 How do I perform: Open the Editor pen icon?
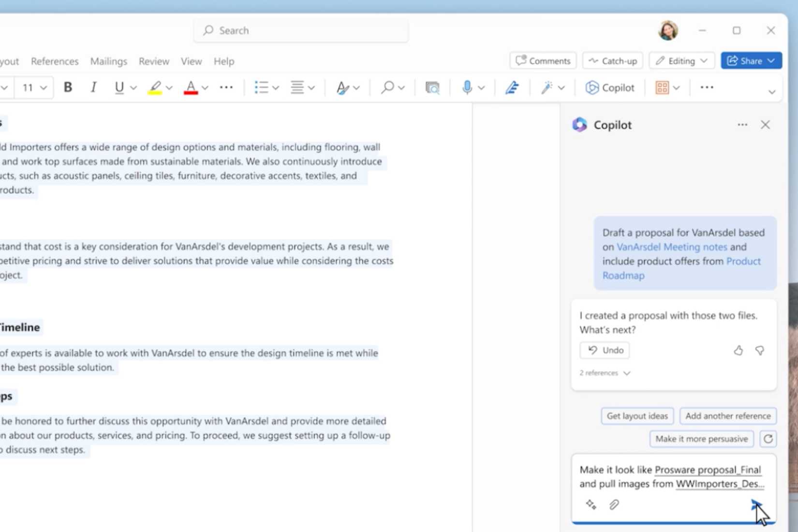[512, 88]
